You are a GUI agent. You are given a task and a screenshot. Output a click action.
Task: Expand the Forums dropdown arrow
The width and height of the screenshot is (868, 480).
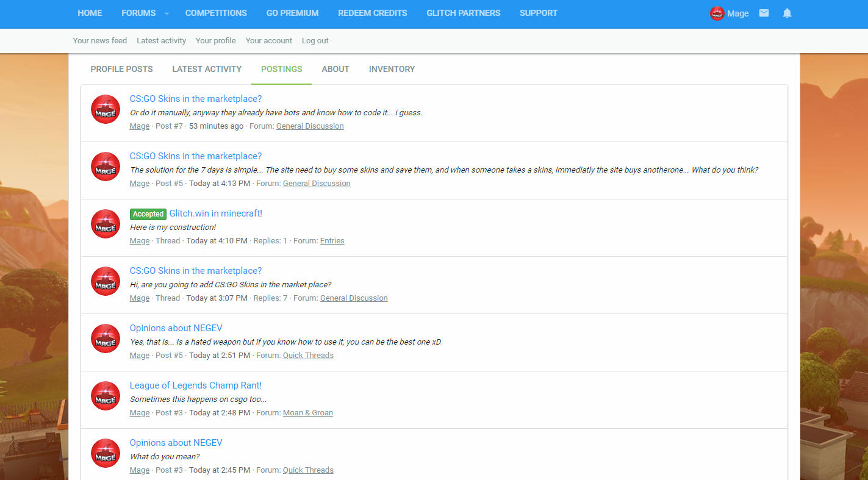[167, 13]
